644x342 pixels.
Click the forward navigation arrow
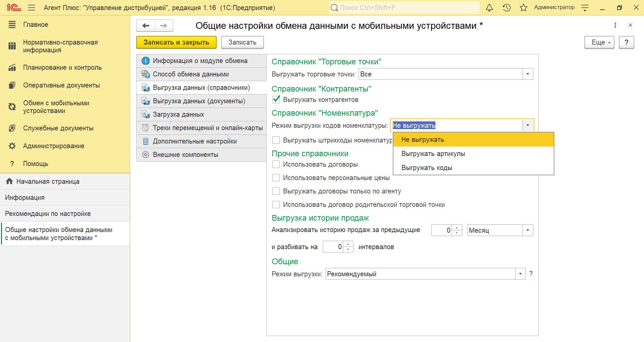[164, 26]
